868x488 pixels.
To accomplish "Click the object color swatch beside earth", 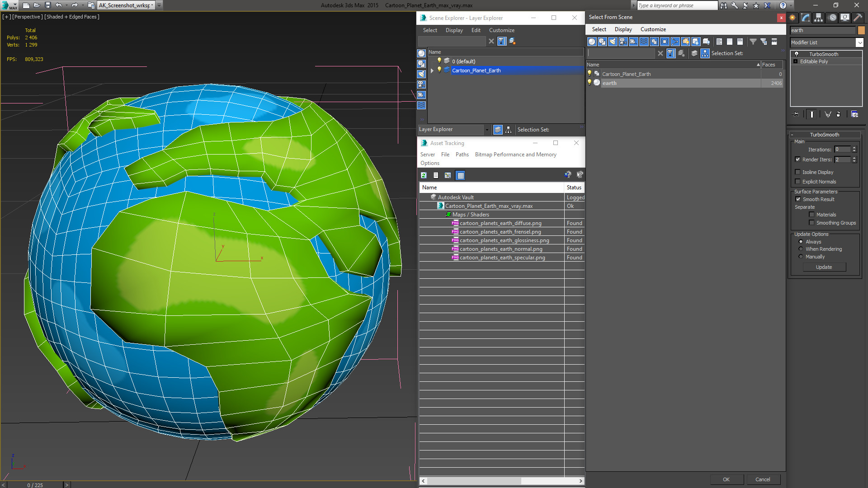I will pyautogui.click(x=861, y=30).
